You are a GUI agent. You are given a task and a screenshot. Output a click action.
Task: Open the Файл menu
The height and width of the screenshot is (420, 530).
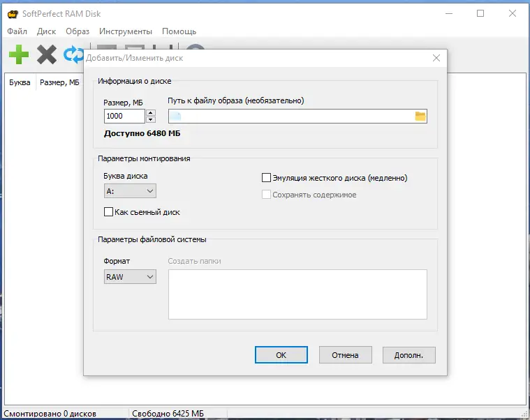tap(17, 31)
